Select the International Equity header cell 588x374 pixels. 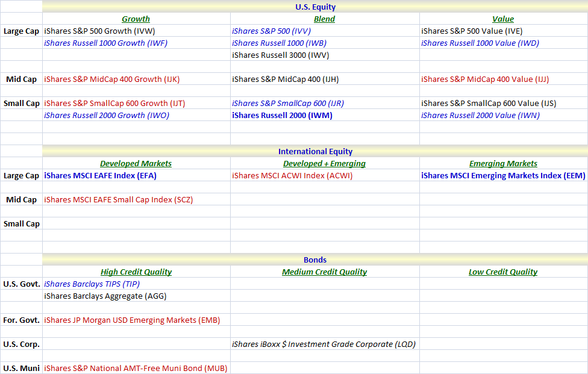pyautogui.click(x=315, y=151)
